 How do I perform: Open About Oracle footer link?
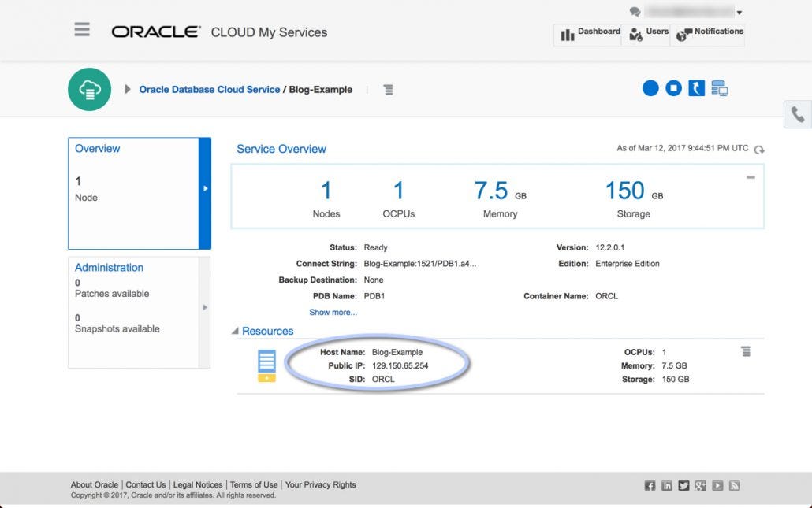pyautogui.click(x=95, y=484)
